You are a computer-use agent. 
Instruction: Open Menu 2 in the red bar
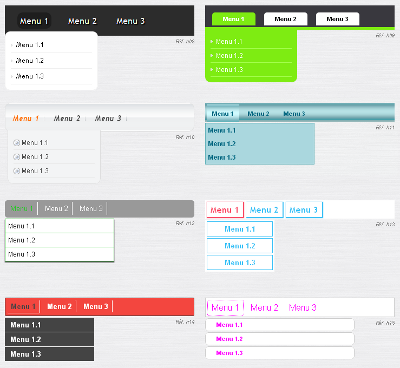[x=59, y=307]
